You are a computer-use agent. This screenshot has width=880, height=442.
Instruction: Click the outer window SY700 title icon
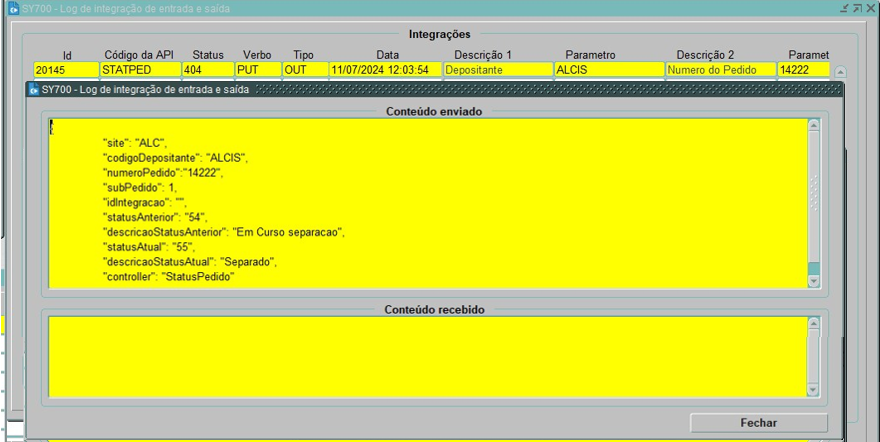point(13,8)
